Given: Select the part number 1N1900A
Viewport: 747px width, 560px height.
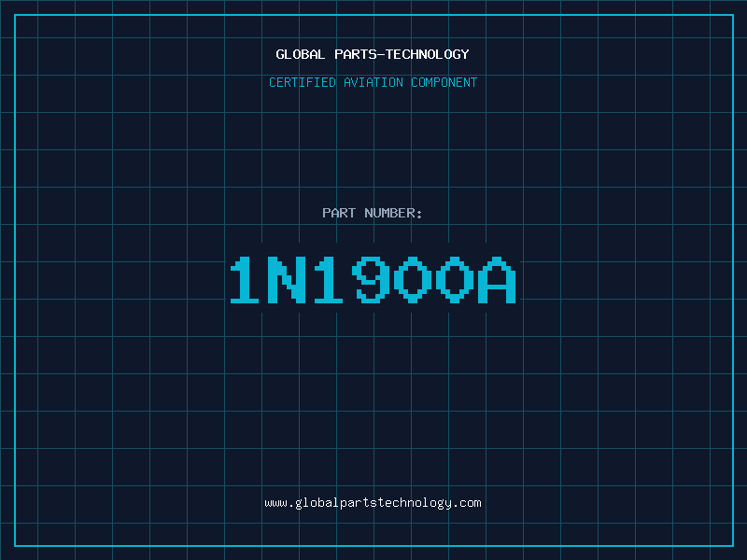Looking at the screenshot, I should tap(373, 280).
